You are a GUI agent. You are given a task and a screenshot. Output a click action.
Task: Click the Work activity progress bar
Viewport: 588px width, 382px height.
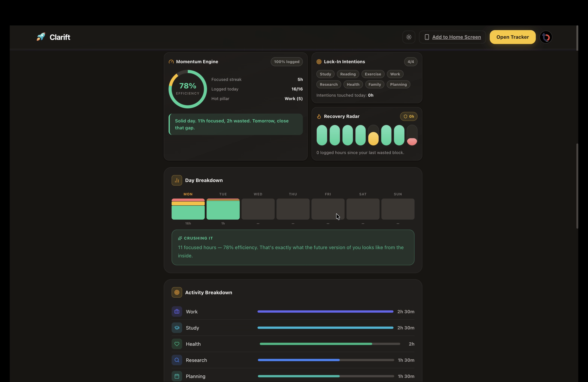[325, 312]
